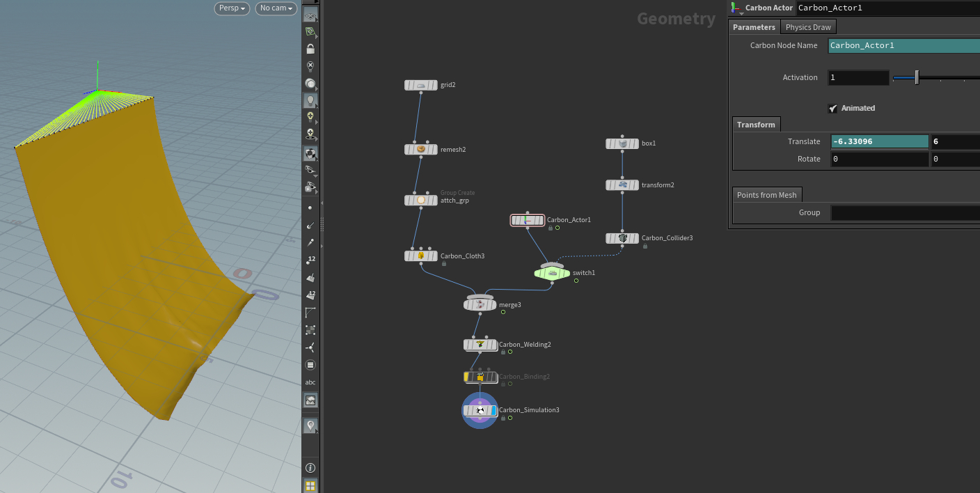The width and height of the screenshot is (980, 493).
Task: Toggle the background image display button
Action: (x=310, y=400)
